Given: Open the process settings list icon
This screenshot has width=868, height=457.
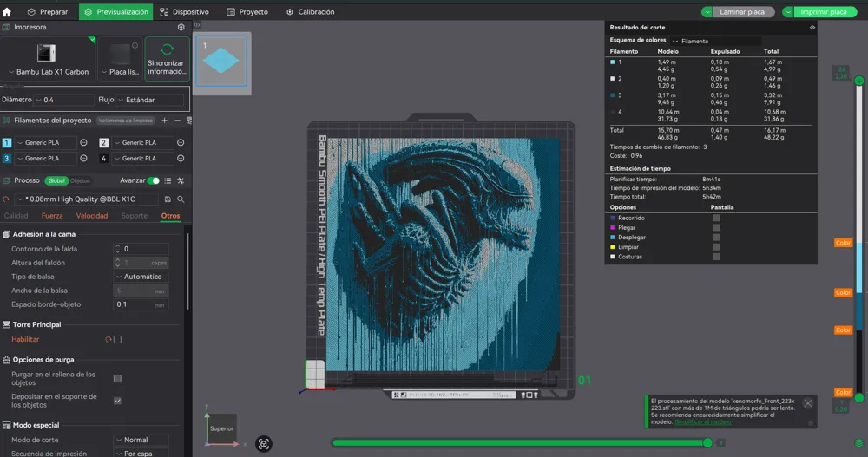Looking at the screenshot, I should (168, 180).
